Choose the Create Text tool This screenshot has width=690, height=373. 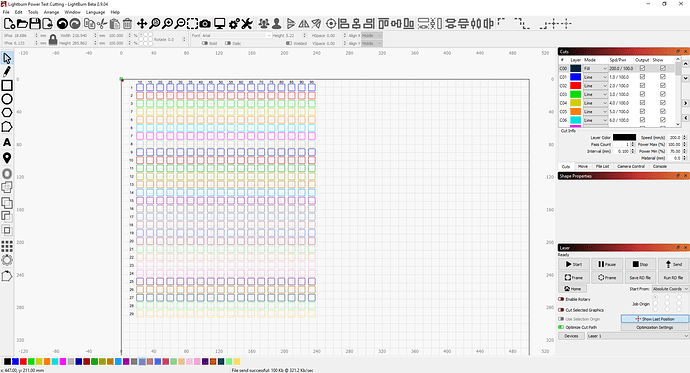(x=7, y=142)
